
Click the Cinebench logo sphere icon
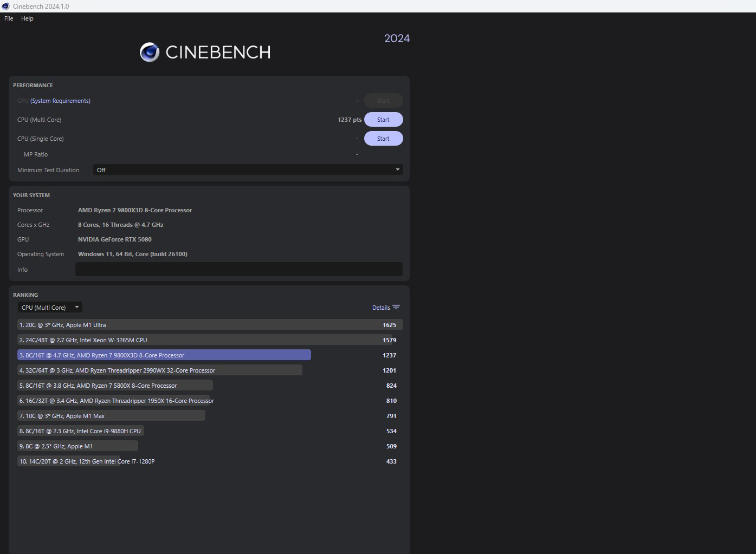click(150, 53)
